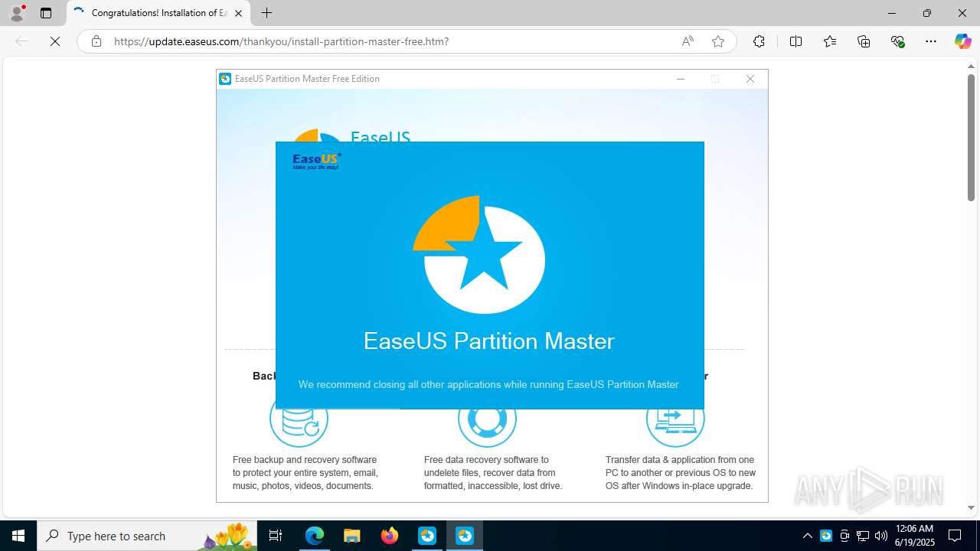Viewport: 980px width, 551px height.
Task: Click the Edge profile avatar icon
Action: (17, 12)
